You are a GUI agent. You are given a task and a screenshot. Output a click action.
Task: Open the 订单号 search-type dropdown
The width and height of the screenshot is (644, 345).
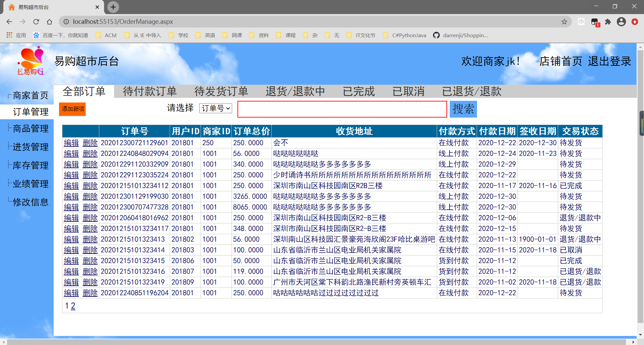click(x=216, y=108)
